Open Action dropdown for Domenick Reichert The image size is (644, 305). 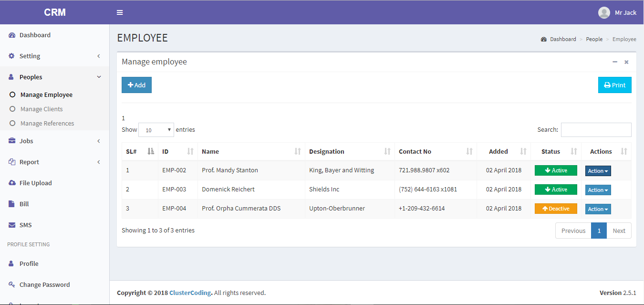(598, 190)
